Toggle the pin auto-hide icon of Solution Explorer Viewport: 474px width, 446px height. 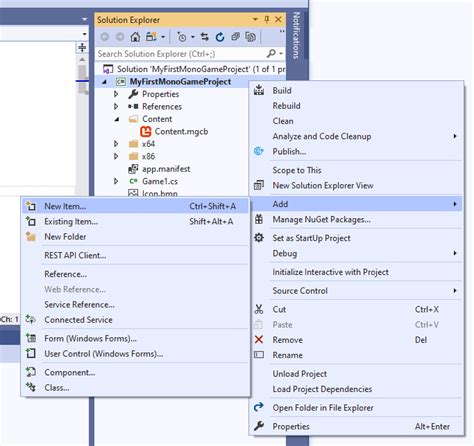point(267,20)
